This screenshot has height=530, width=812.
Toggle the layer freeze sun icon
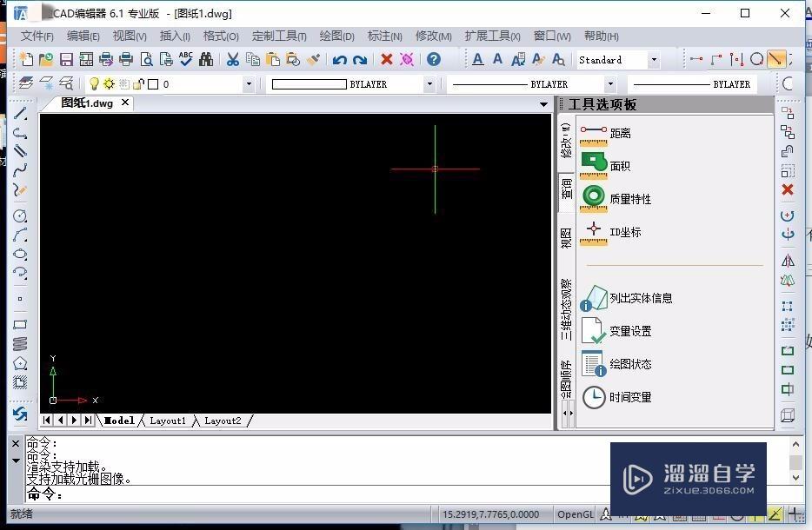(x=108, y=83)
